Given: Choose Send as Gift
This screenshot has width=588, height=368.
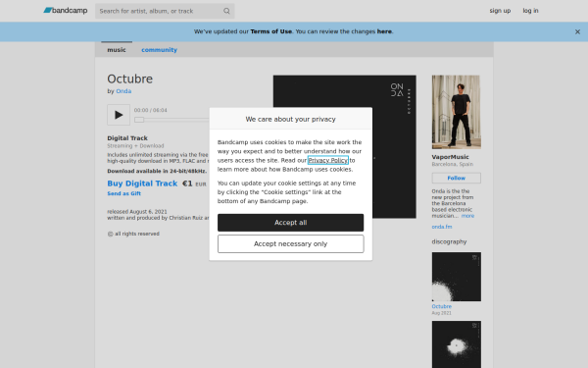Looking at the screenshot, I should [x=123, y=193].
